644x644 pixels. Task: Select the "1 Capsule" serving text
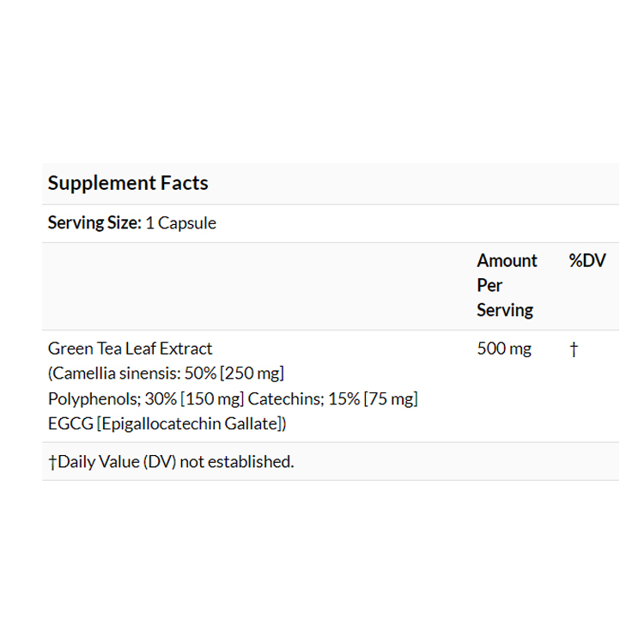pos(181,223)
